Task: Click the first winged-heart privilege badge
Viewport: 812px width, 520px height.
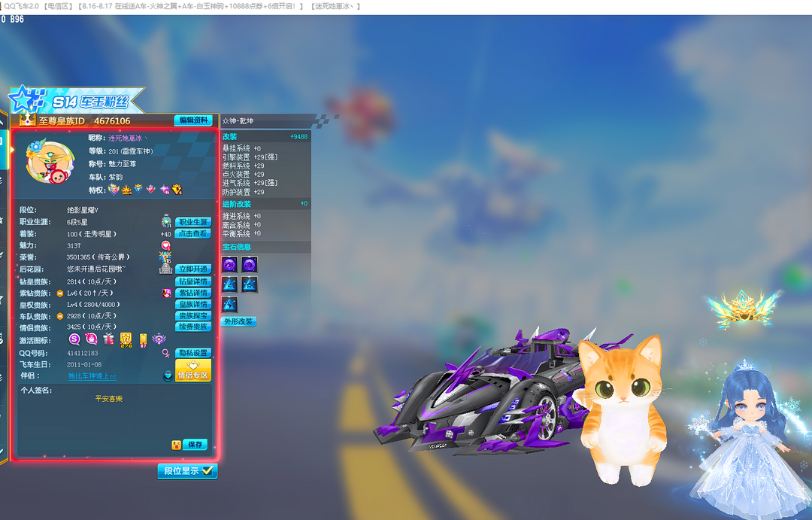Action: point(114,190)
